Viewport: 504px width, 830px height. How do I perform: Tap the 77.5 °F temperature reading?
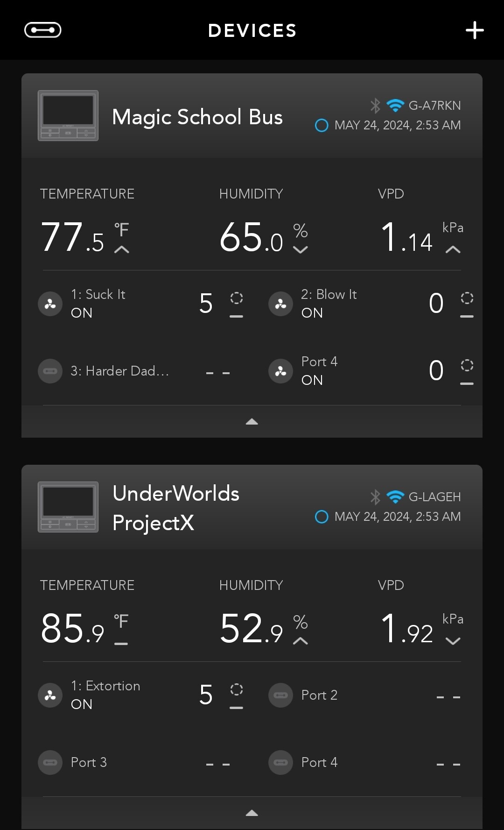(x=73, y=237)
